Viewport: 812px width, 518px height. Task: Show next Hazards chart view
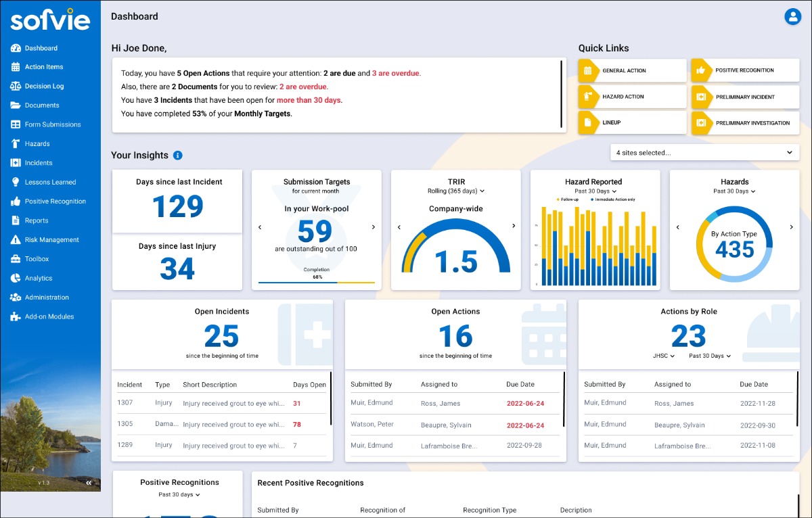click(792, 227)
